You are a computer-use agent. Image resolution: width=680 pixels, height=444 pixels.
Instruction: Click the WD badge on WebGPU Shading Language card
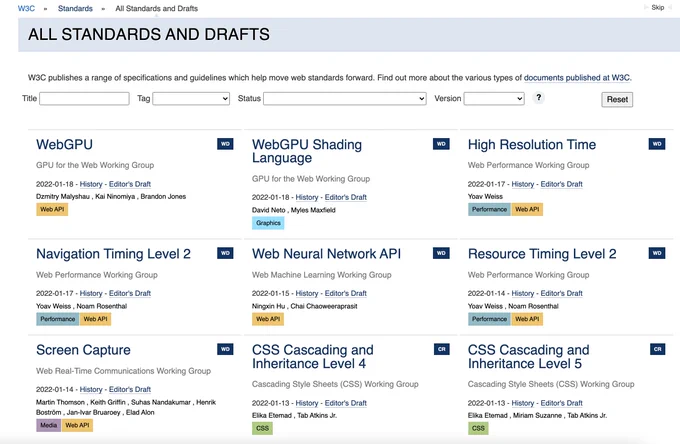[x=441, y=144]
